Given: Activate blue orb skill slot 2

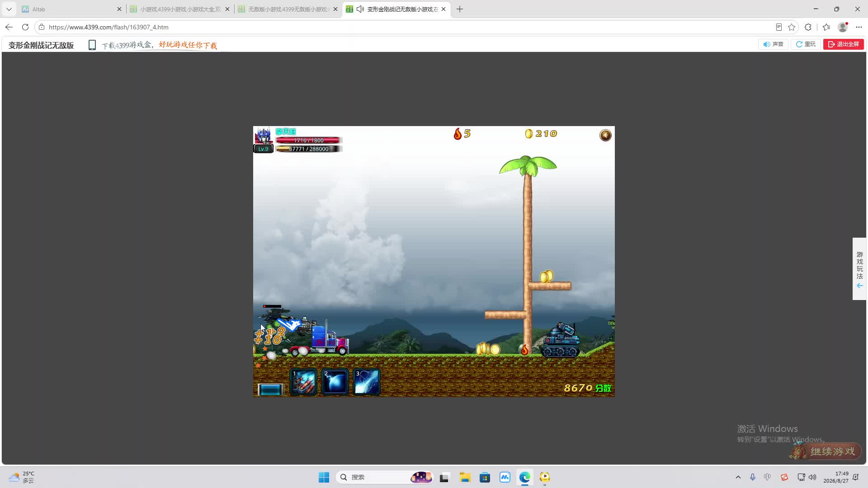Looking at the screenshot, I should [335, 382].
